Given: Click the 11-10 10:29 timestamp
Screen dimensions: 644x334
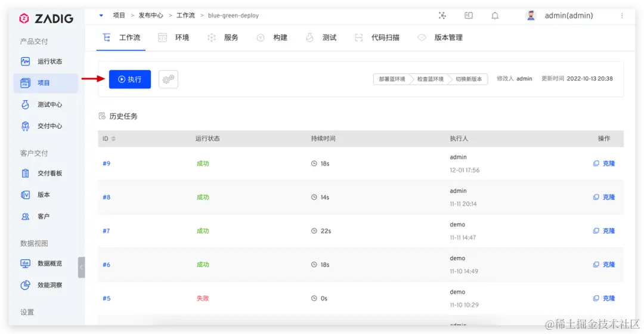Looking at the screenshot, I should 464,305.
